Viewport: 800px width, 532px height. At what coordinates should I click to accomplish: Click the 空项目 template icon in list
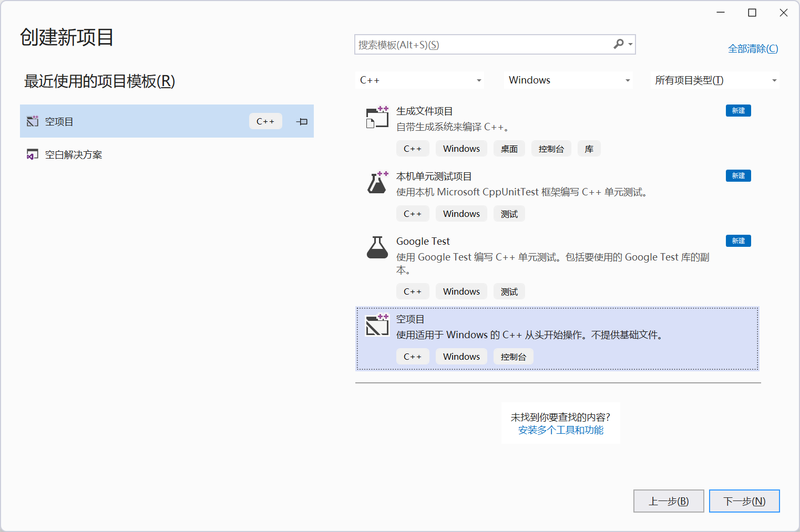point(377,325)
